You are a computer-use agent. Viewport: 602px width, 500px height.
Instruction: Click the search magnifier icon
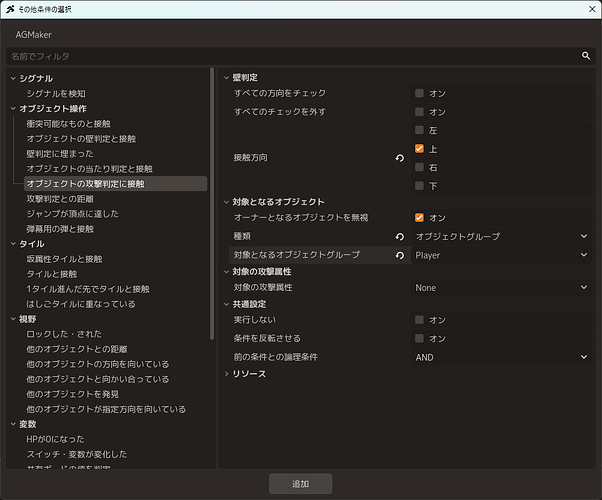[585, 56]
